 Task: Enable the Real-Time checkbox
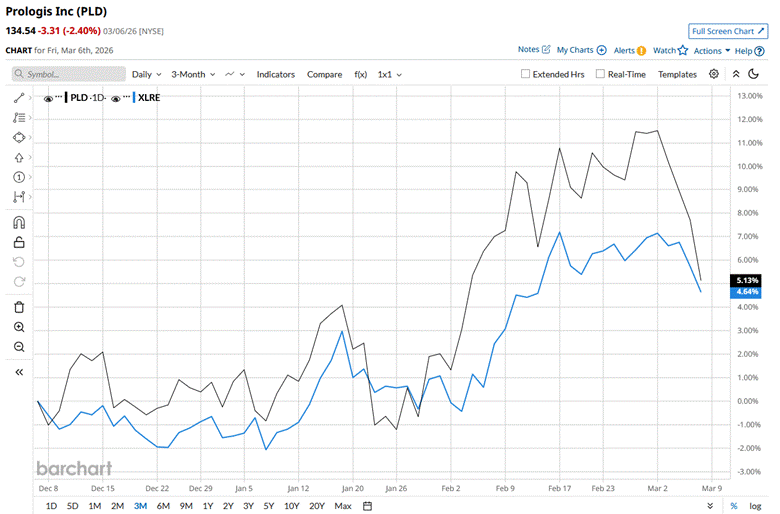coord(600,74)
